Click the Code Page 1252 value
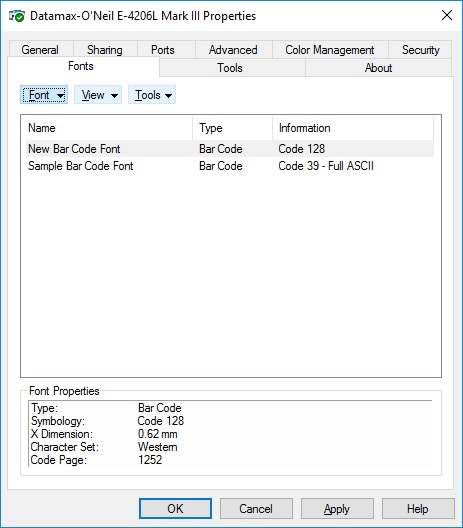 pos(150,460)
